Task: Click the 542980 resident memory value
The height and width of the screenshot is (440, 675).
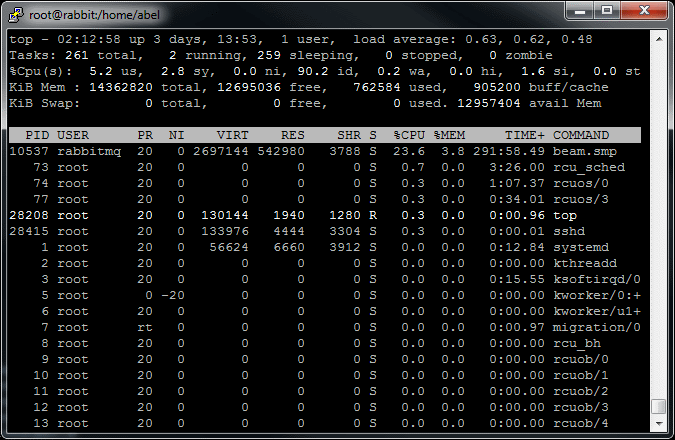Action: [x=281, y=151]
